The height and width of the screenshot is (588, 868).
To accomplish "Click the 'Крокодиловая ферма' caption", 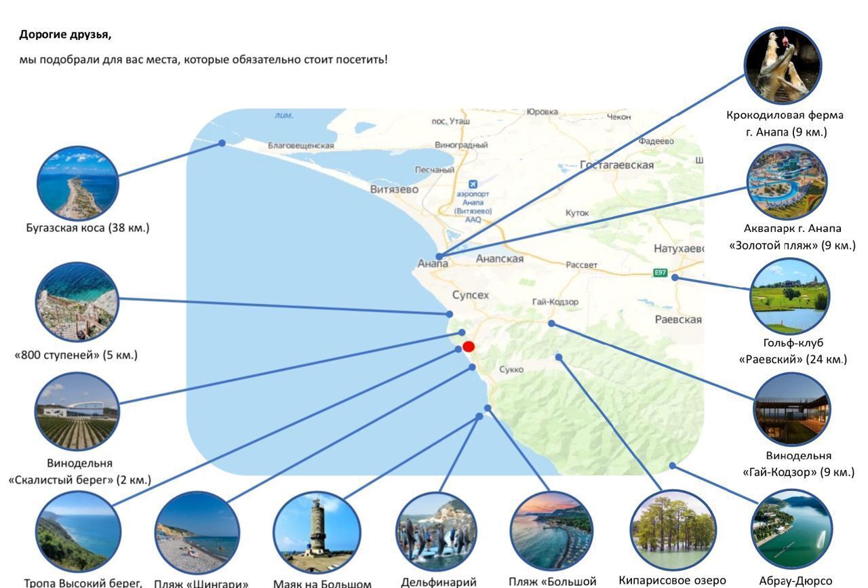I will [x=785, y=115].
